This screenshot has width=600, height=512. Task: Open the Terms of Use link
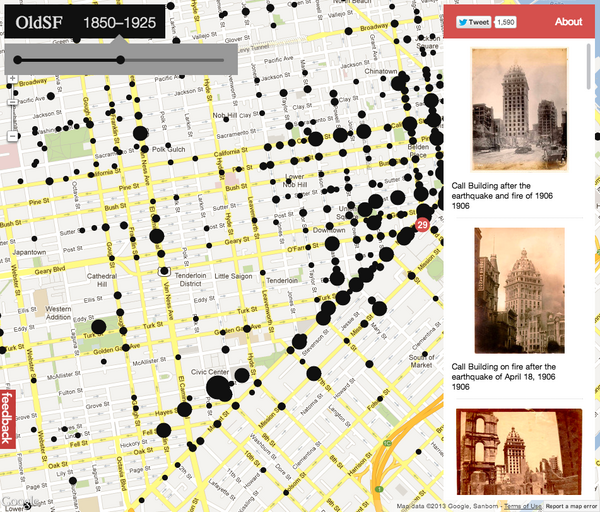[x=523, y=506]
